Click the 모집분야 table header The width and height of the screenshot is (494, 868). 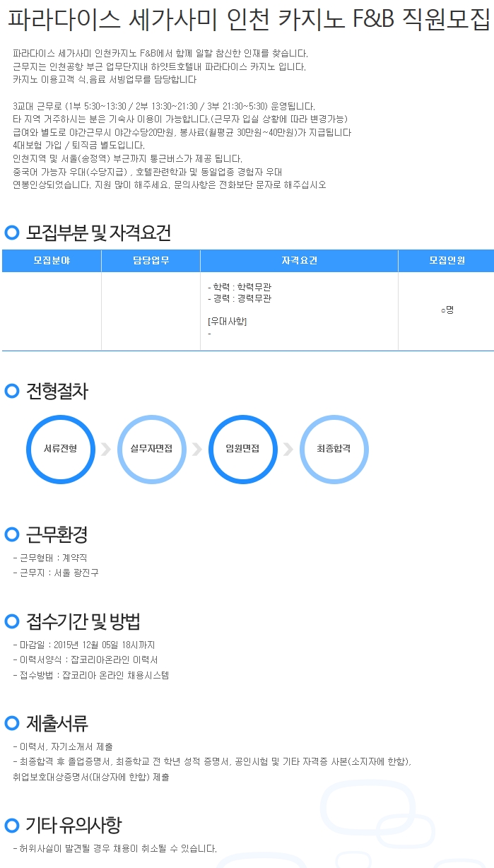coord(52,261)
